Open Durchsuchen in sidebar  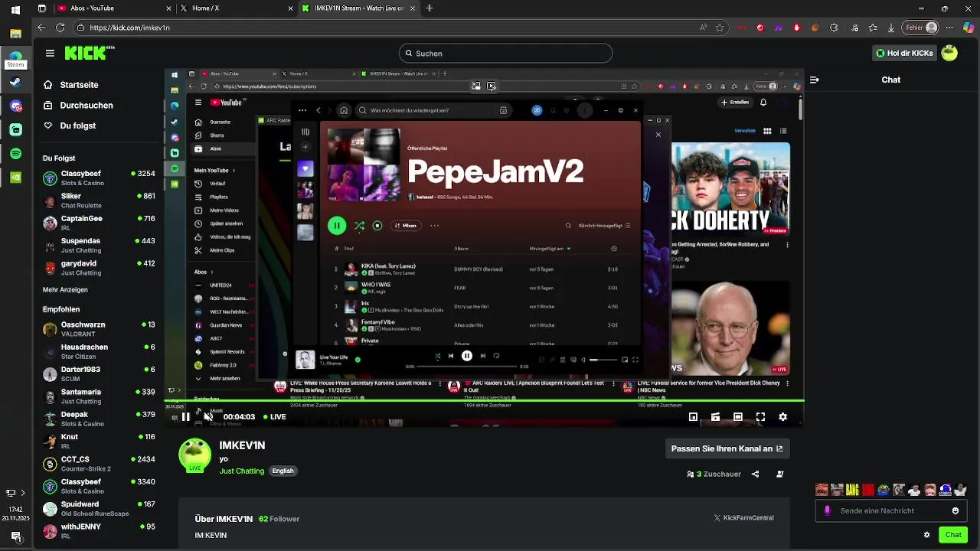point(77,106)
